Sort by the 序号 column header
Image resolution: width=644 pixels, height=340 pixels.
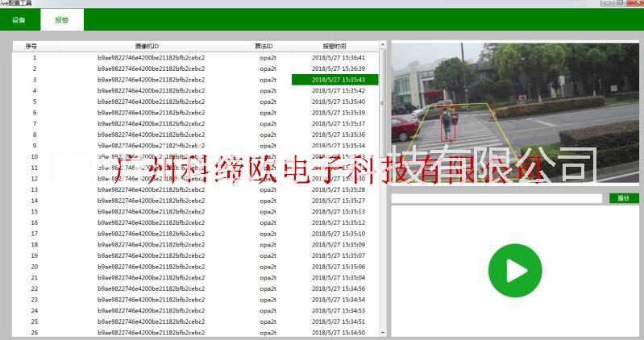tap(31, 46)
